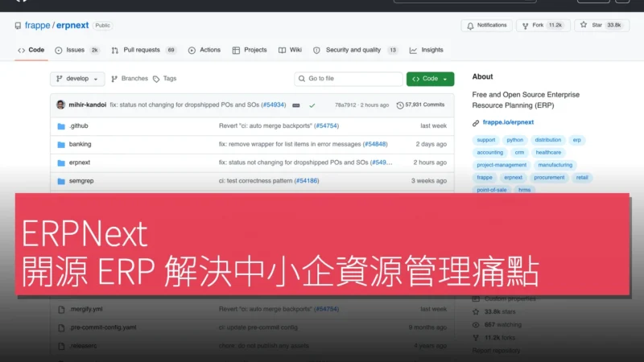This screenshot has width=644, height=362.
Task: Open the #54848 commit link
Action: click(x=375, y=145)
